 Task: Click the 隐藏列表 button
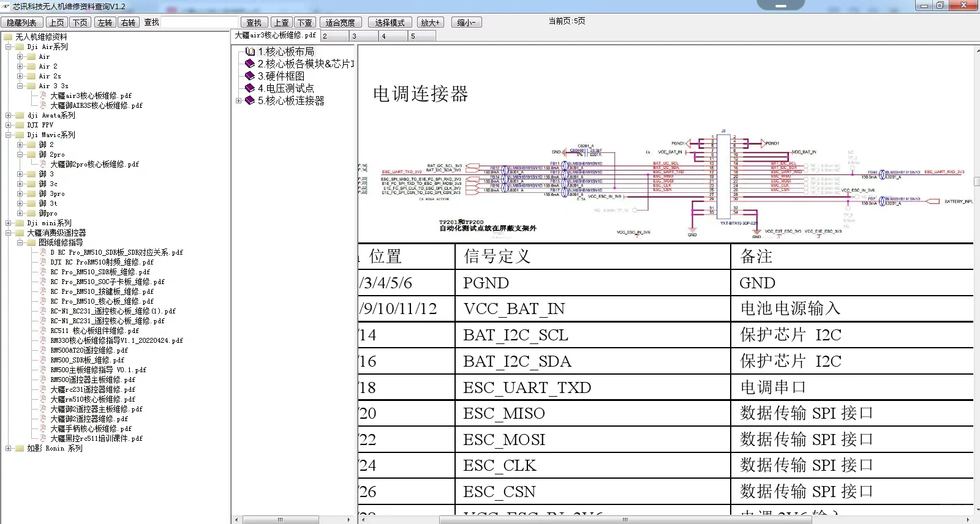22,22
